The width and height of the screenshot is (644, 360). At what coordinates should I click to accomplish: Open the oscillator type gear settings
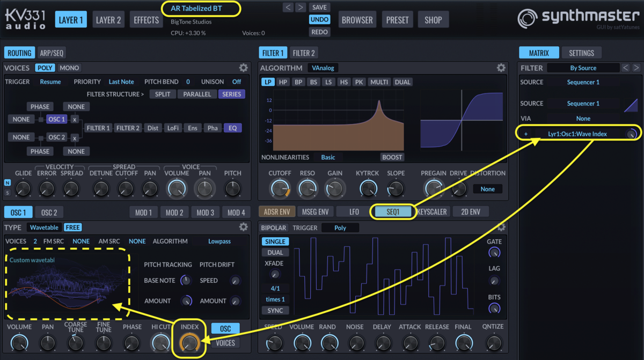click(244, 227)
